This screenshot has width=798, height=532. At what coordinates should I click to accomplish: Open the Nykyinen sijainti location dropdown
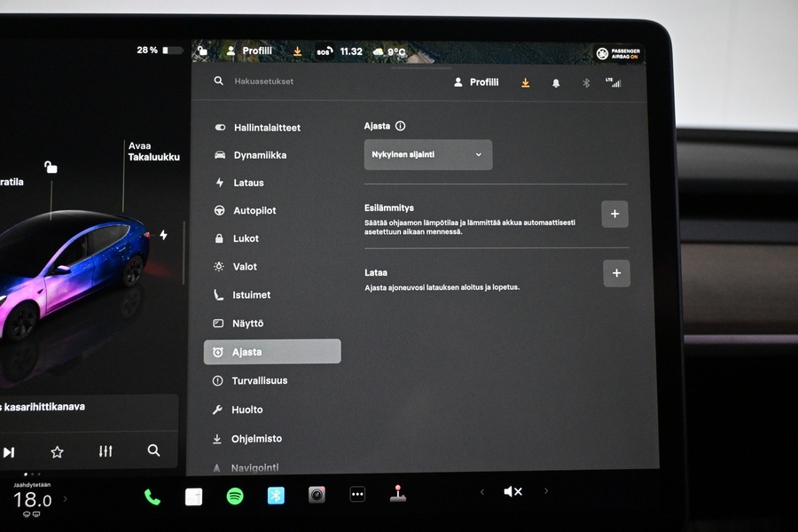coord(428,154)
